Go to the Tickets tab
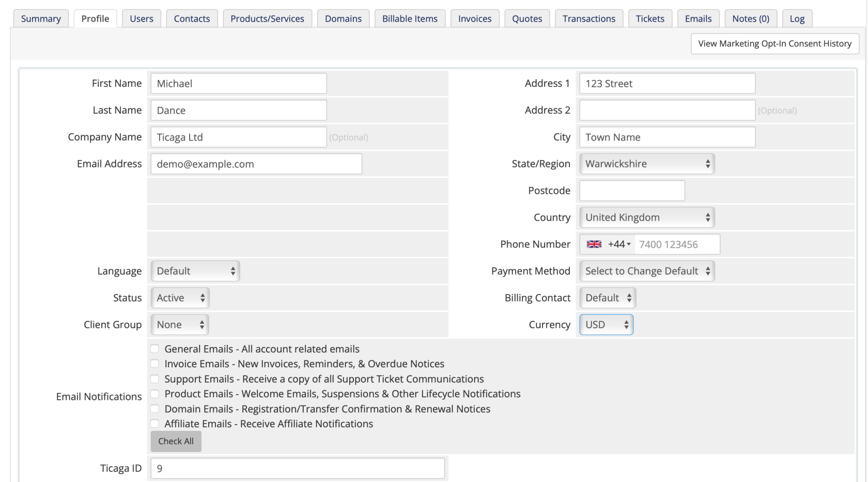Viewport: 868px width, 482px height. click(649, 19)
